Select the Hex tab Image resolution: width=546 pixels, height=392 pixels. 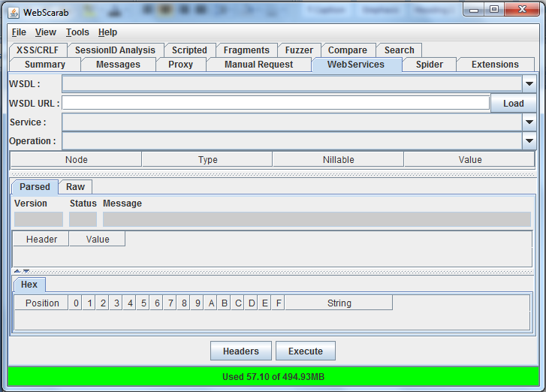coord(29,285)
